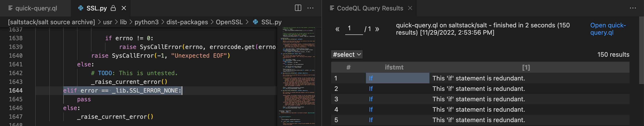The image size is (644, 126).
Task: Click the OpenSSL breadcrumb folder
Action: (229, 22)
